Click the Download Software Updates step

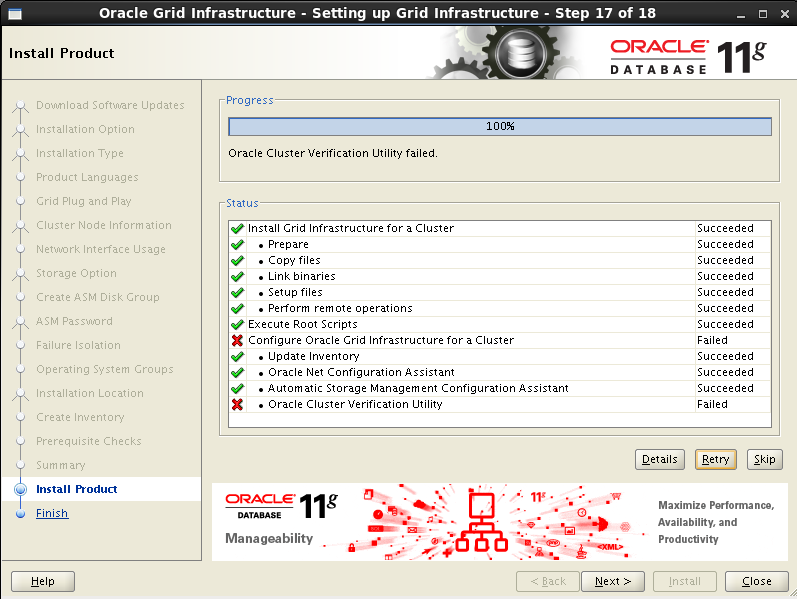coord(110,105)
